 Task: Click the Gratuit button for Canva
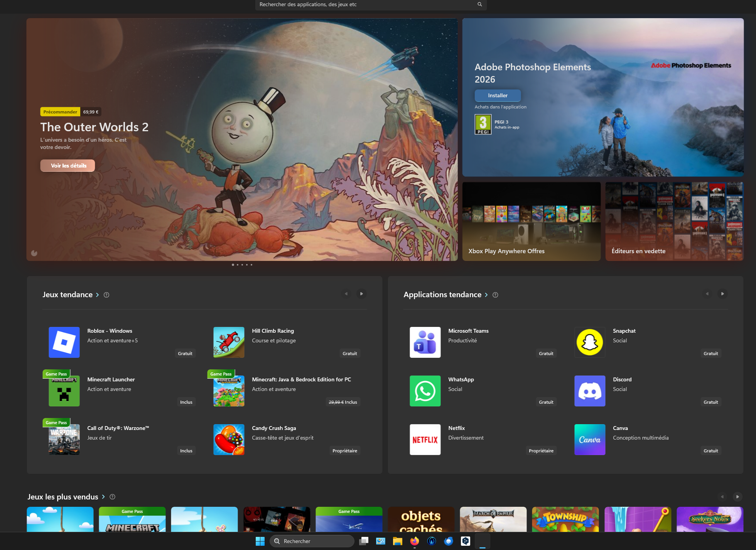711,450
